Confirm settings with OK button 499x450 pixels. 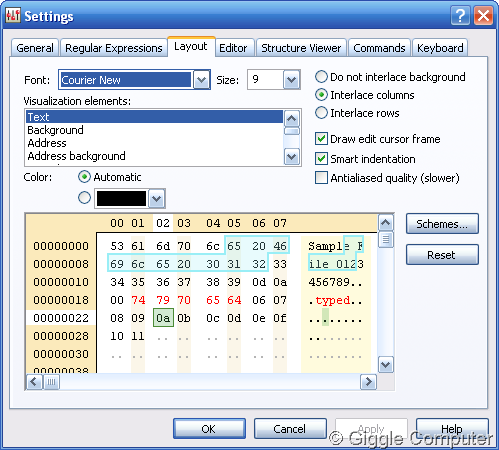point(209,429)
